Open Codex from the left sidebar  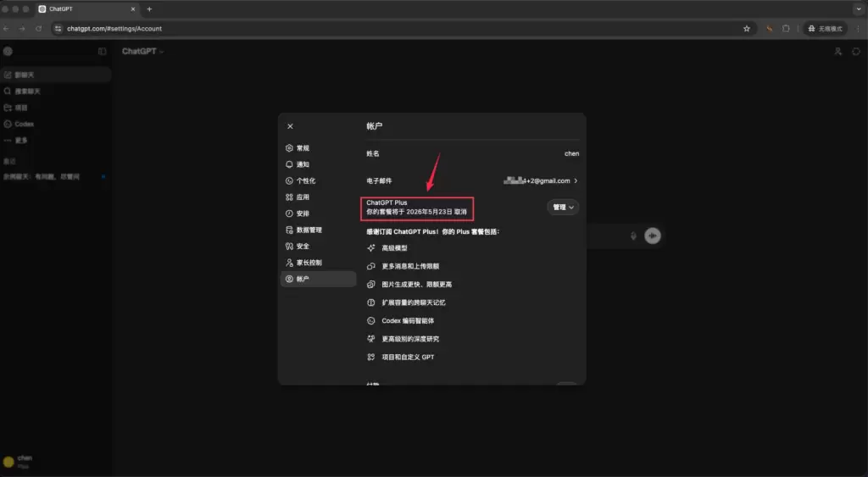pos(24,124)
